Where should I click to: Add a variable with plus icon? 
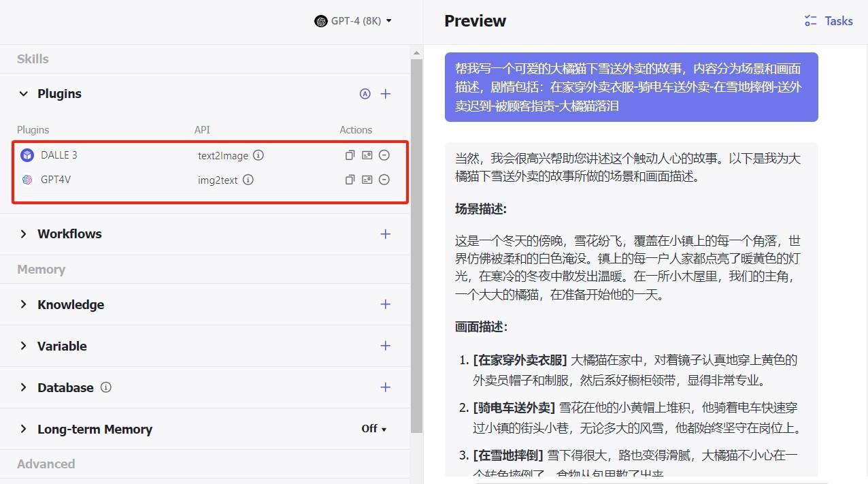tap(386, 346)
